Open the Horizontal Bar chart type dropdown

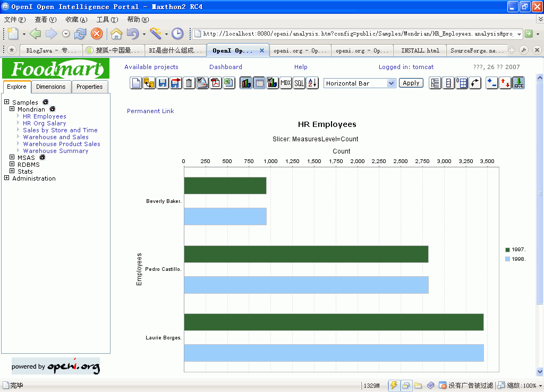360,83
